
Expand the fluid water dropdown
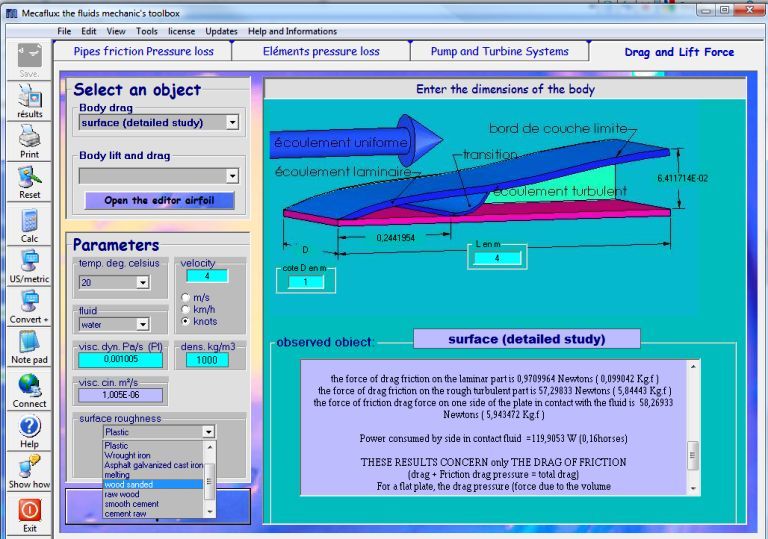[143, 324]
